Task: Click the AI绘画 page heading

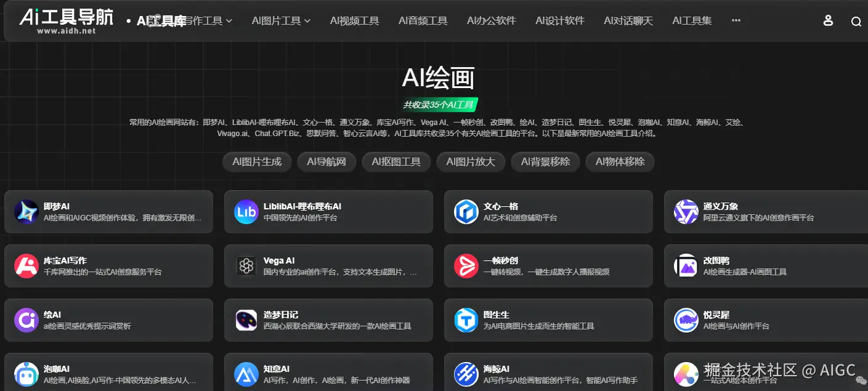Action: coord(438,78)
